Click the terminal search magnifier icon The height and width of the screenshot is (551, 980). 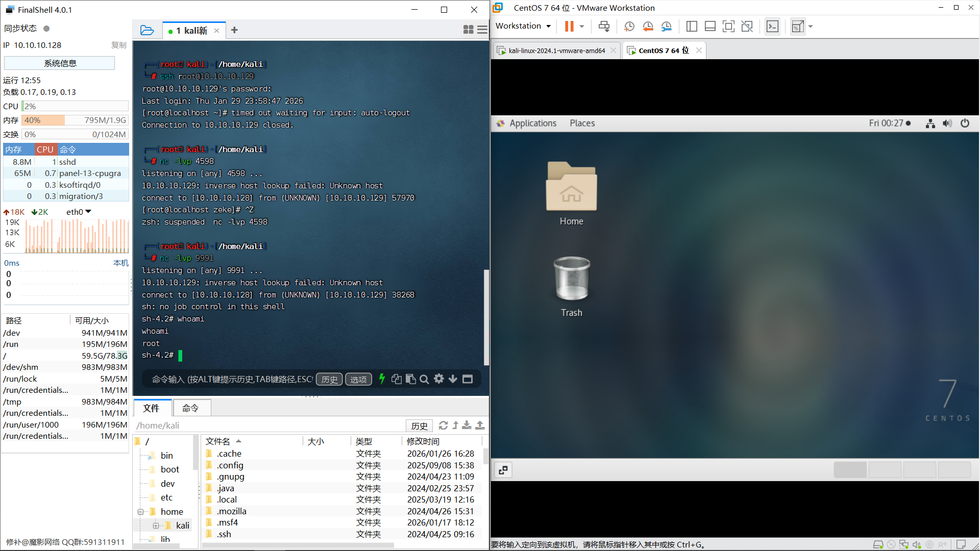(424, 379)
